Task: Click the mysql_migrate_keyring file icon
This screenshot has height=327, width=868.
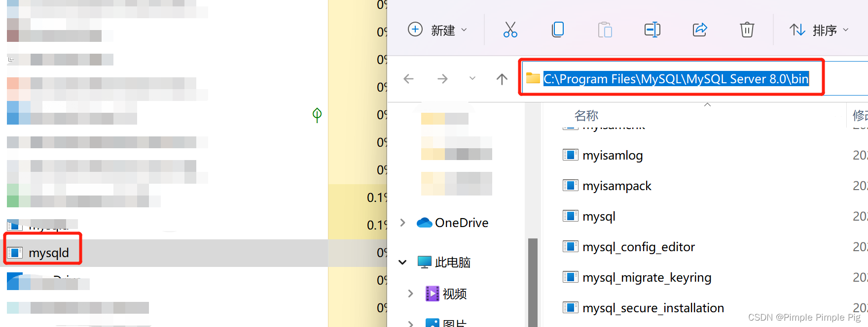Action: coord(570,277)
